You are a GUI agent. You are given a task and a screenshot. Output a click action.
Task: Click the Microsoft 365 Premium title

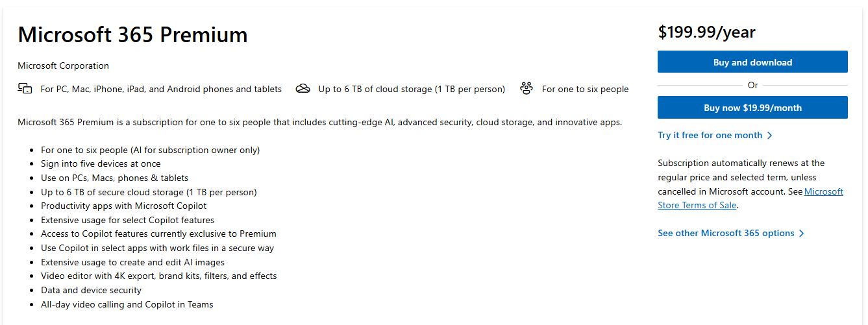tap(132, 34)
